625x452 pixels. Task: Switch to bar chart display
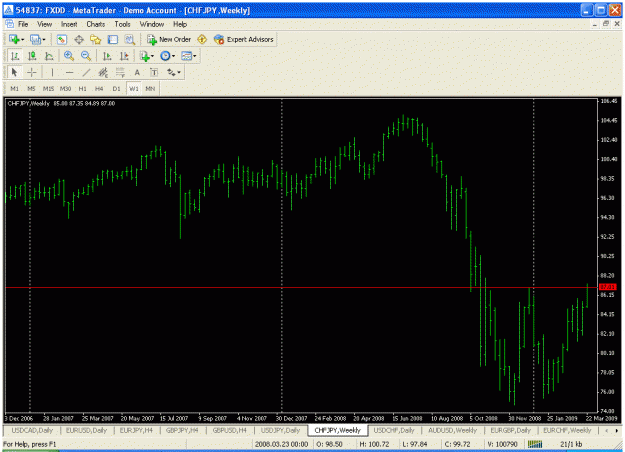point(15,56)
